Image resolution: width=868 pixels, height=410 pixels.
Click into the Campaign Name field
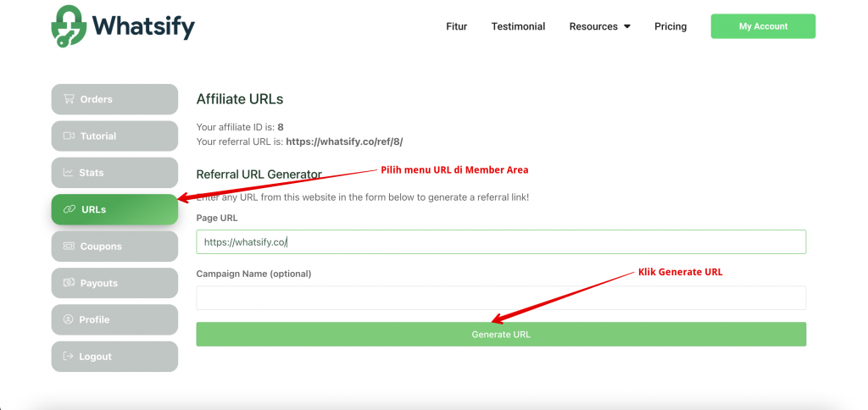(x=500, y=298)
